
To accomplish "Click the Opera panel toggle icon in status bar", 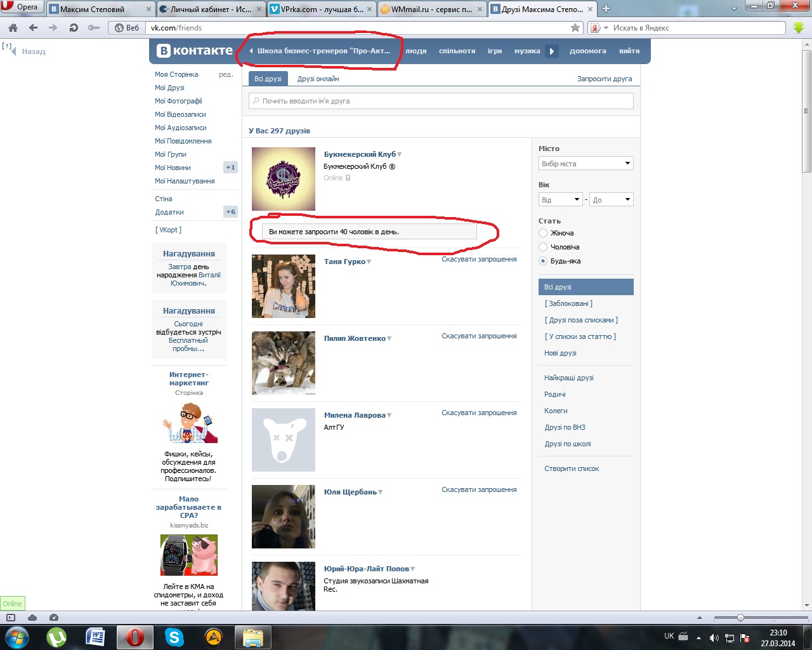I will (11, 618).
